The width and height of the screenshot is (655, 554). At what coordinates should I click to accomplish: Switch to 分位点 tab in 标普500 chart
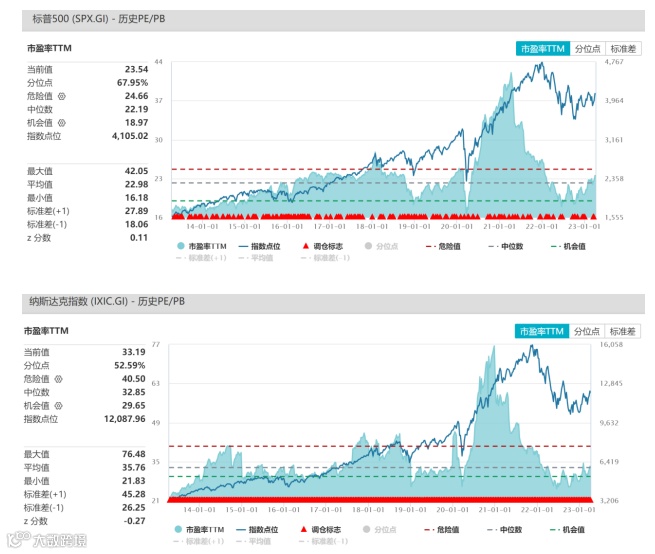587,49
